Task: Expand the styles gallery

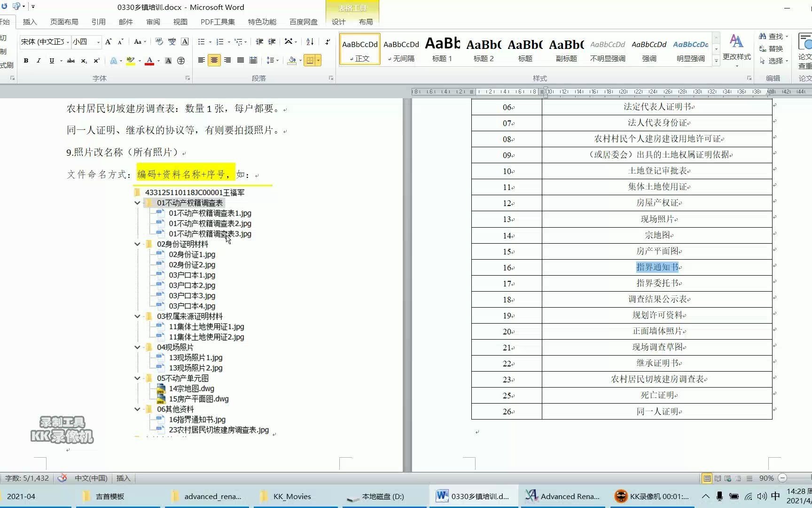Action: tap(716, 61)
